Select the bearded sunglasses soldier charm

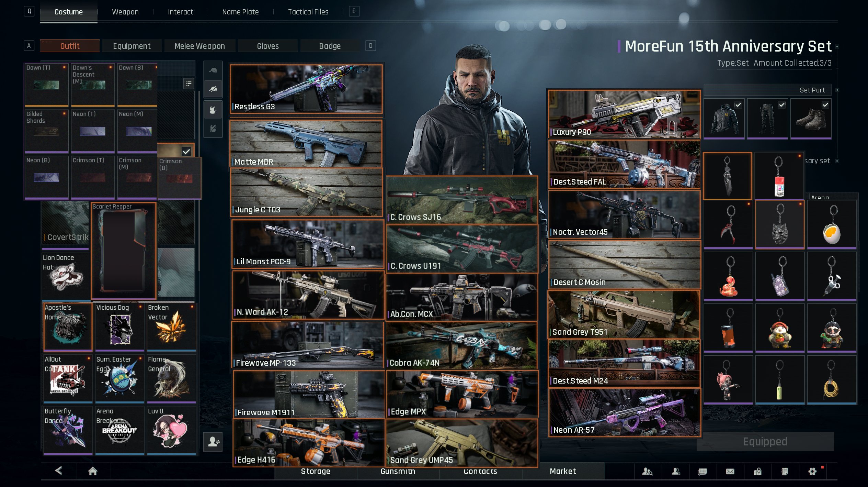(831, 328)
